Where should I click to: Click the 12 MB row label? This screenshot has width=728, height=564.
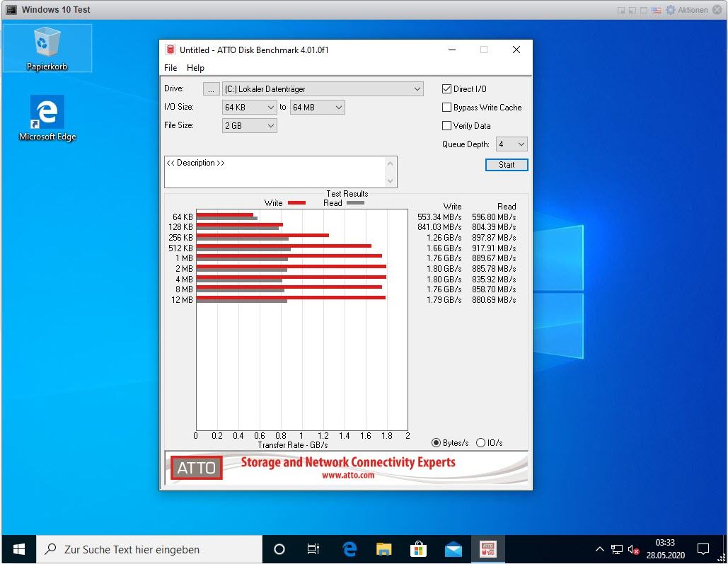click(182, 299)
